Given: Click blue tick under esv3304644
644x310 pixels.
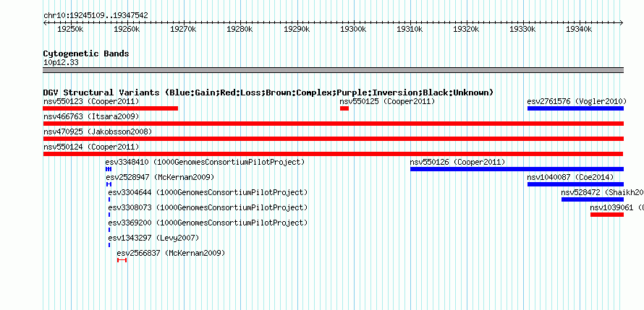Looking at the screenshot, I should coord(109,199).
